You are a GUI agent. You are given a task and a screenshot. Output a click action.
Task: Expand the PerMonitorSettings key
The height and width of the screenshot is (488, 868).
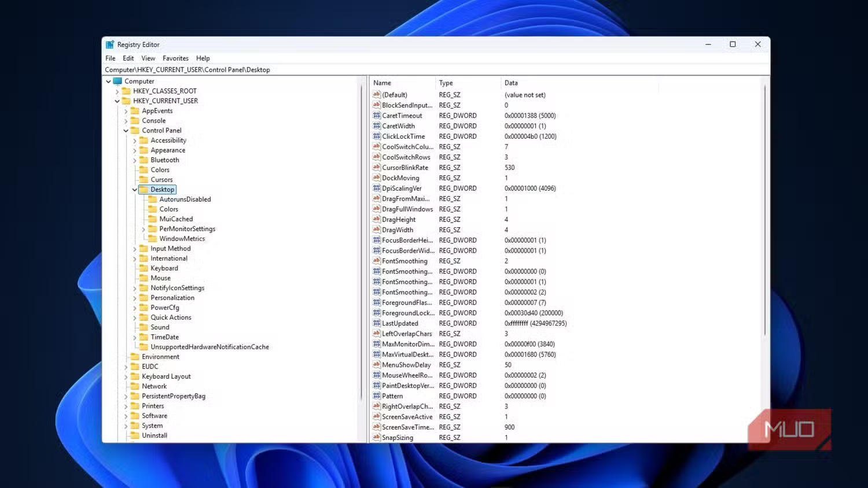pyautogui.click(x=144, y=230)
